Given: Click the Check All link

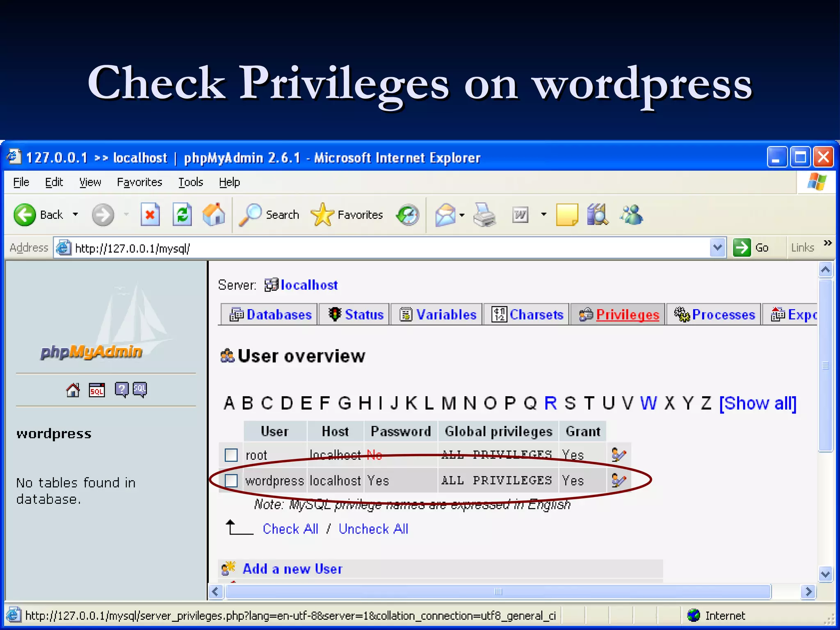Looking at the screenshot, I should pos(290,529).
